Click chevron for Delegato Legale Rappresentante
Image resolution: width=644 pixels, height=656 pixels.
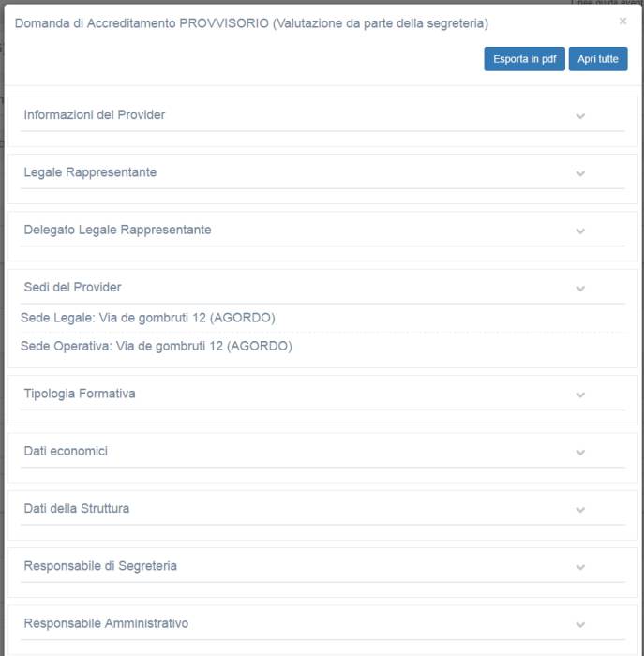(580, 231)
